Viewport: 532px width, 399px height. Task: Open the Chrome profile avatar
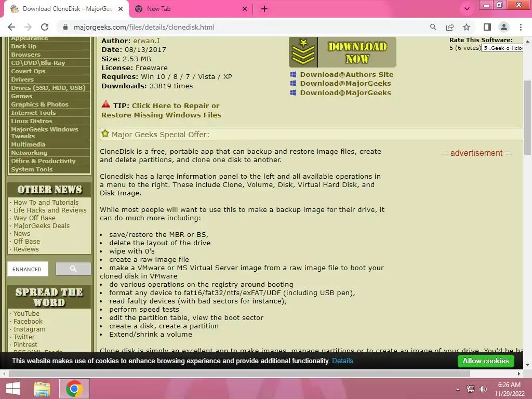click(x=504, y=27)
